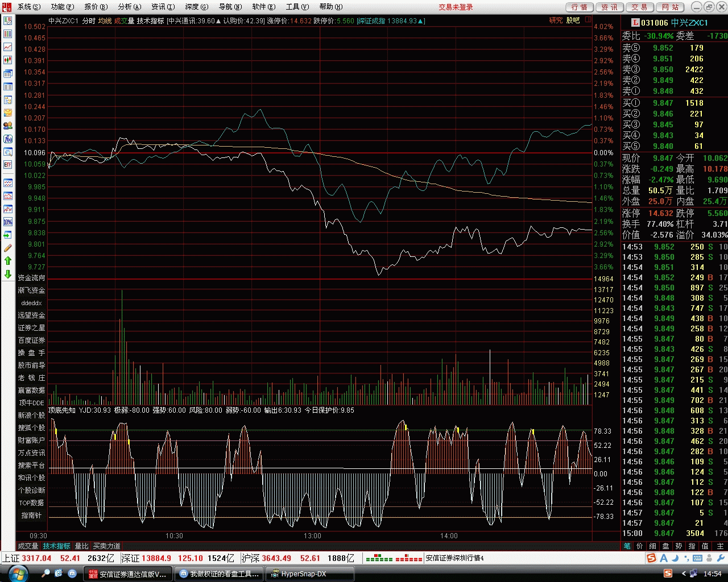This screenshot has height=582, width=728.
Task: Open the Windows Start button
Action: tap(18, 573)
